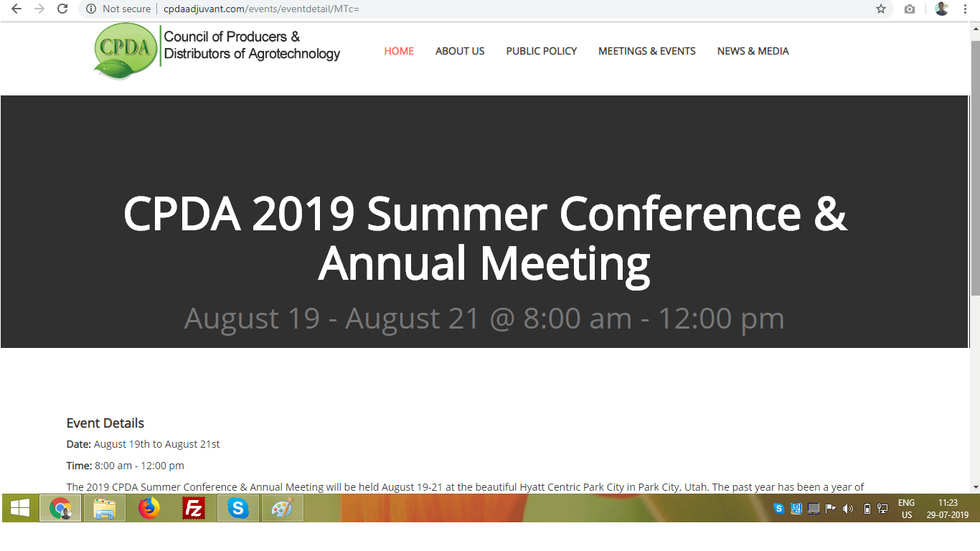The height and width of the screenshot is (551, 980).
Task: Open Paint from the taskbar
Action: [x=282, y=509]
